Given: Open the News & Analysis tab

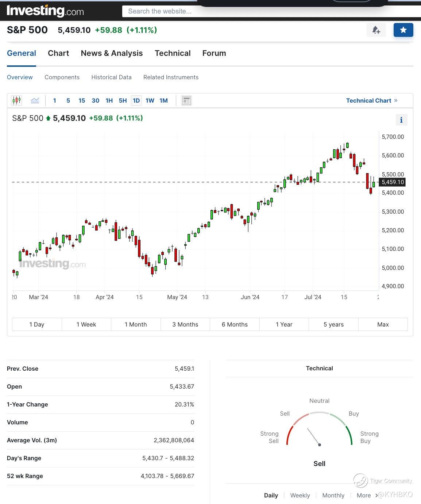Looking at the screenshot, I should point(112,53).
